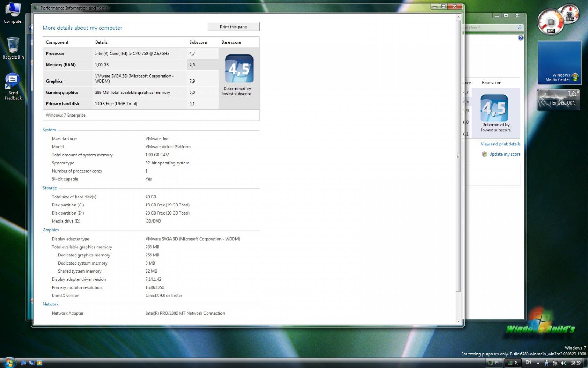
Task: Click the 4,5 base score badge in details window
Action: click(x=239, y=69)
